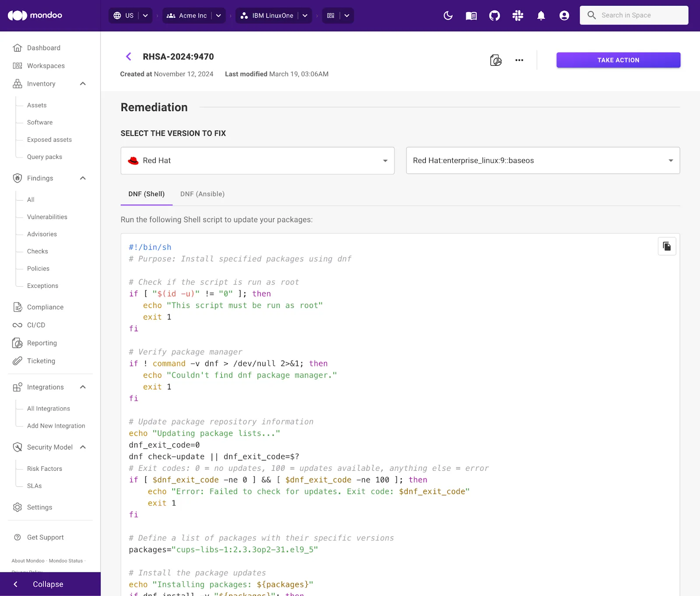The height and width of the screenshot is (596, 700).
Task: Switch to the DNF (Ansible) tab
Action: [203, 194]
